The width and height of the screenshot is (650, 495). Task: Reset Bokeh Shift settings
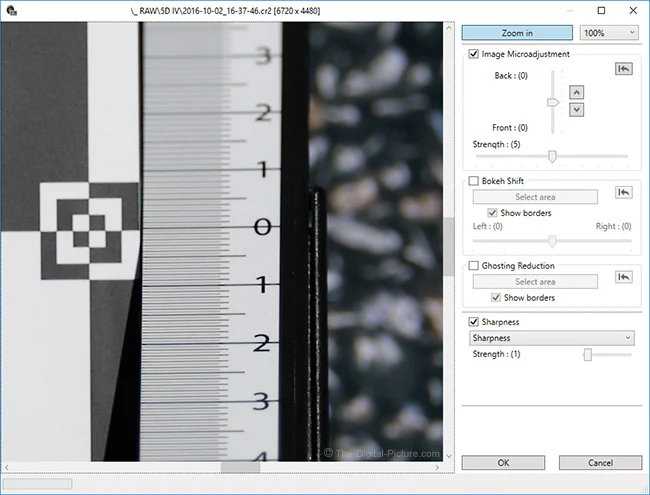(623, 192)
